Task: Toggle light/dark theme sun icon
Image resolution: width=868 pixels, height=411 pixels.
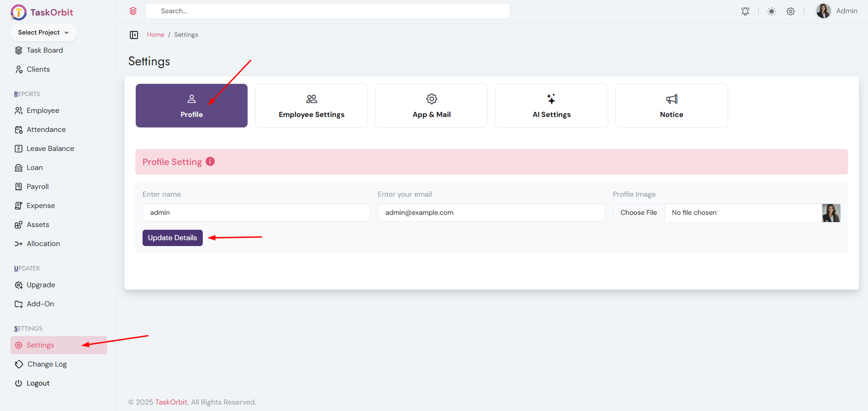Action: 771,11
